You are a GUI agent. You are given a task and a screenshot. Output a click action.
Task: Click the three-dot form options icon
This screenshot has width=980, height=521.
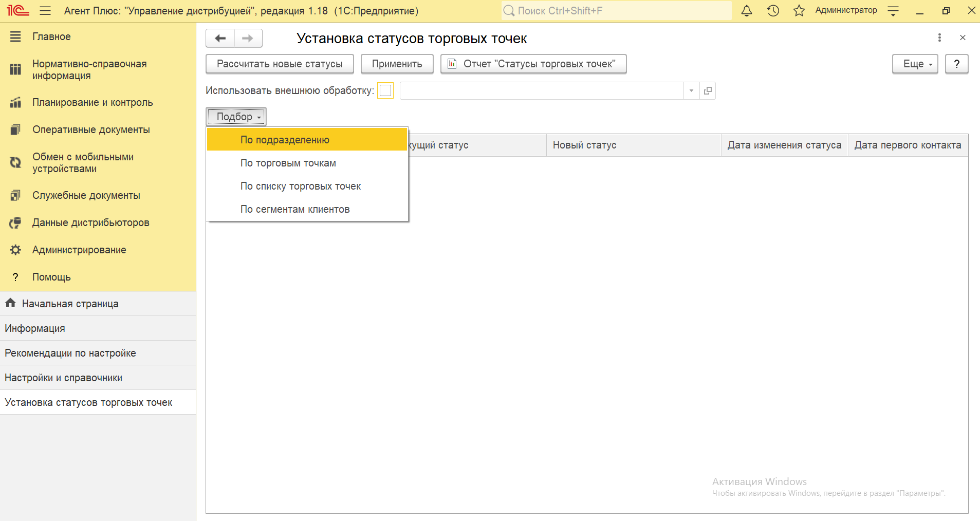point(939,38)
